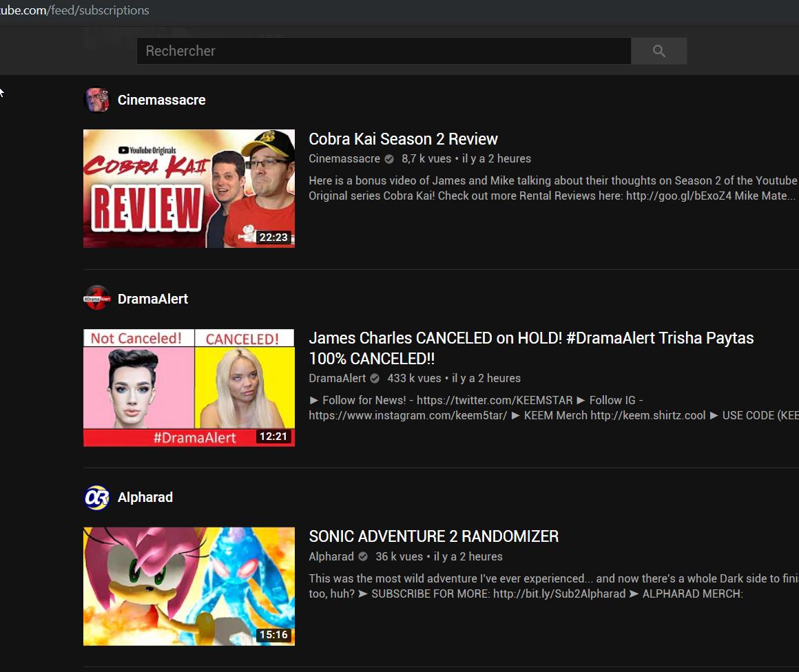Click verified badge next to Alpharad
This screenshot has height=672, width=799.
[x=363, y=557]
